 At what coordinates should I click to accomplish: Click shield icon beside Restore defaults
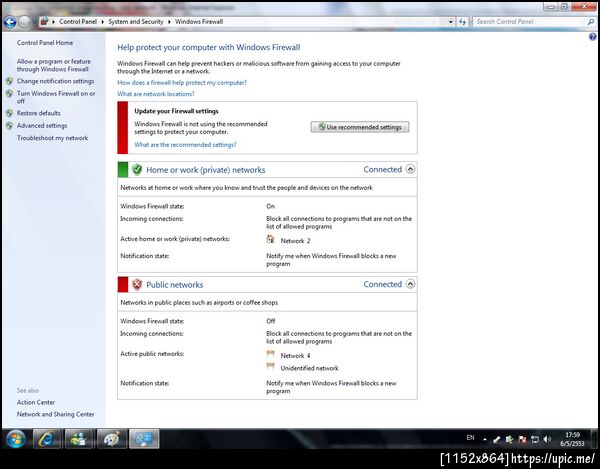pyautogui.click(x=10, y=113)
